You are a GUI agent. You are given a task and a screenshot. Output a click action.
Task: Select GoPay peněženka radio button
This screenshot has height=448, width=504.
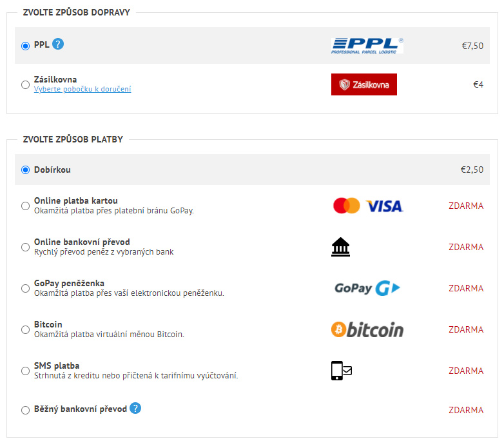point(25,289)
